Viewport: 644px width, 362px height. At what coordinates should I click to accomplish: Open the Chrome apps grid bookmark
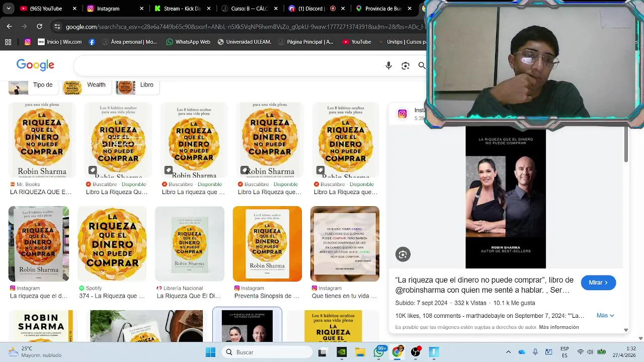tap(8, 42)
